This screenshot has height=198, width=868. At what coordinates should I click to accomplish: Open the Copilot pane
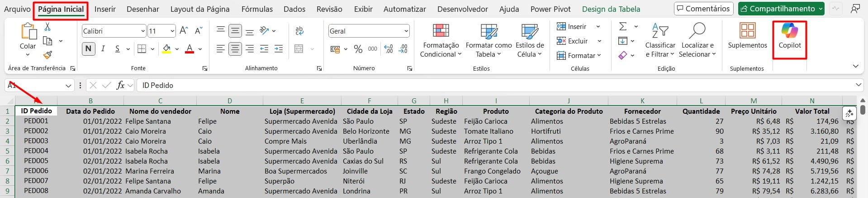[x=789, y=36]
